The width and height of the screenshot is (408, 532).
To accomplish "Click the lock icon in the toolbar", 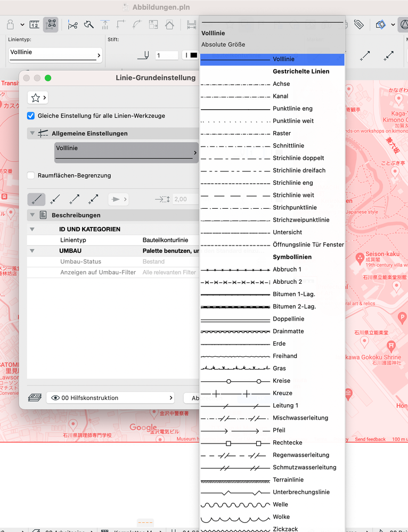I will click(11, 24).
